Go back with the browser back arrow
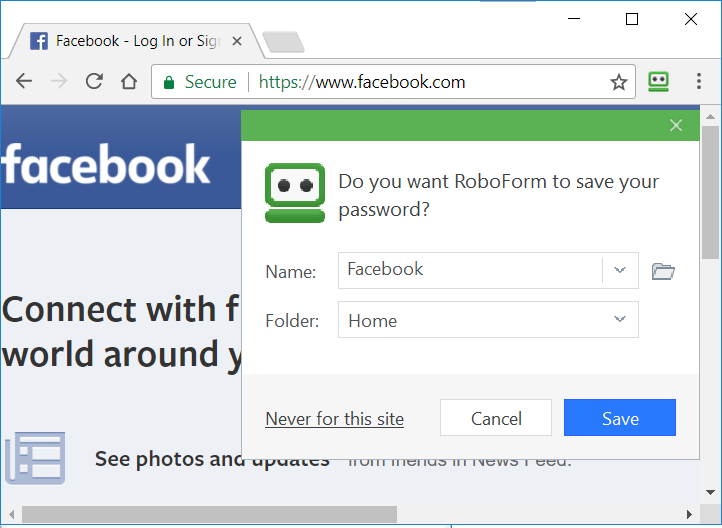 (24, 81)
